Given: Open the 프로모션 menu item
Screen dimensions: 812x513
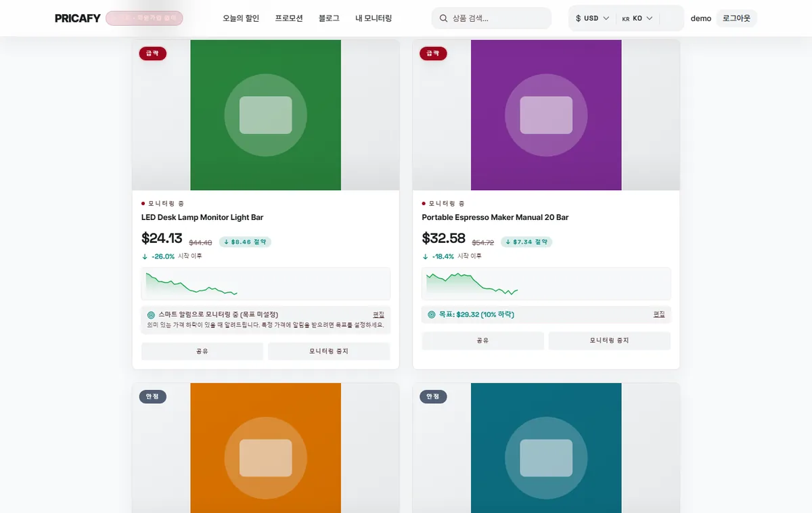Looking at the screenshot, I should pyautogui.click(x=289, y=18).
